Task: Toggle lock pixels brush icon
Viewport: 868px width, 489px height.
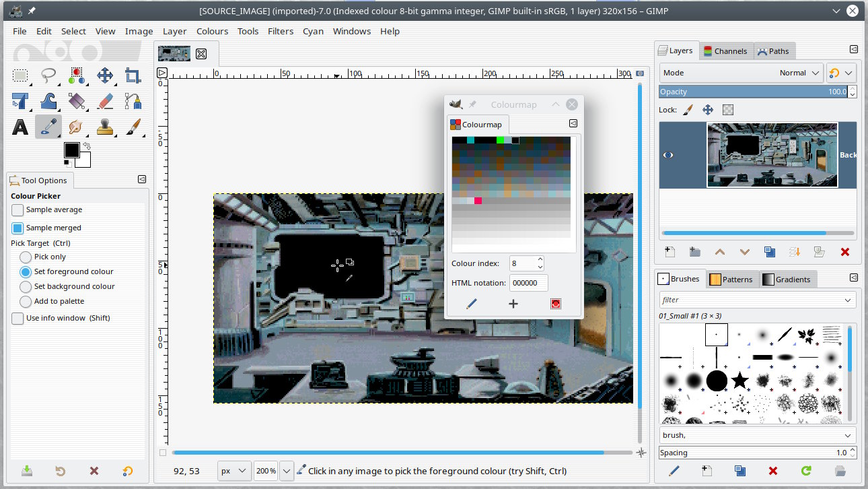Action: [x=688, y=109]
